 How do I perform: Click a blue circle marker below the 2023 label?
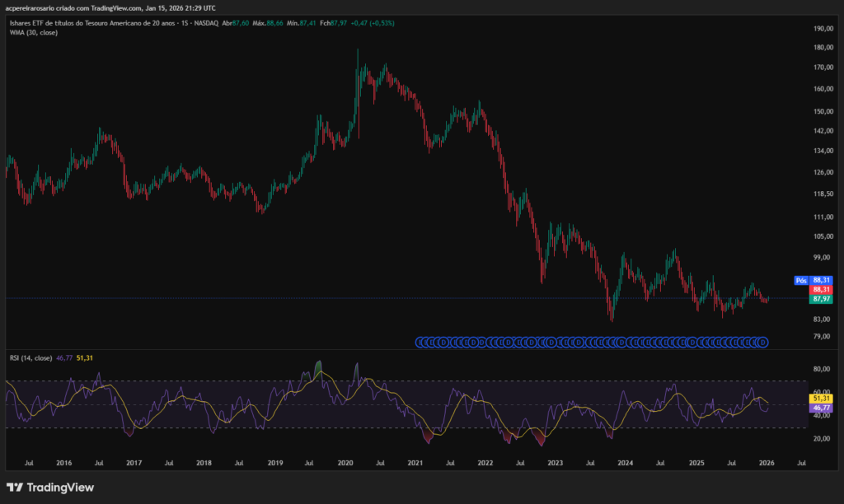coord(554,340)
